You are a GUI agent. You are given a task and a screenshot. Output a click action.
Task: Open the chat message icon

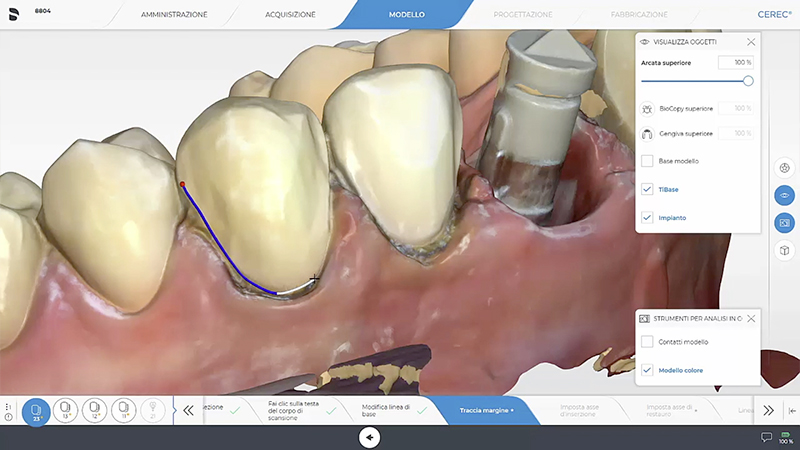(x=767, y=437)
